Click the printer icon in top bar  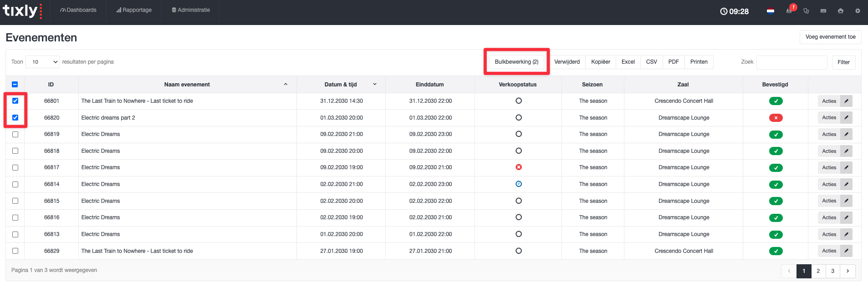841,11
